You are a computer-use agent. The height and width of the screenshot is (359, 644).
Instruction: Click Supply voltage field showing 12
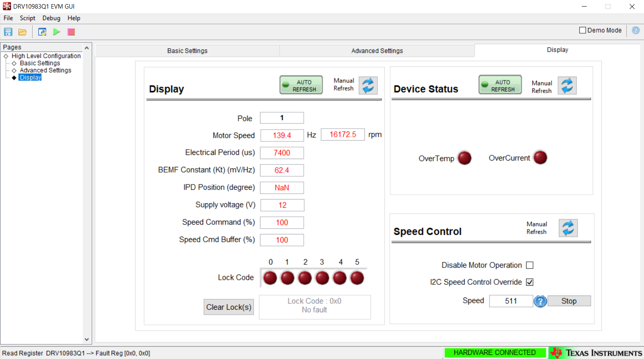282,205
